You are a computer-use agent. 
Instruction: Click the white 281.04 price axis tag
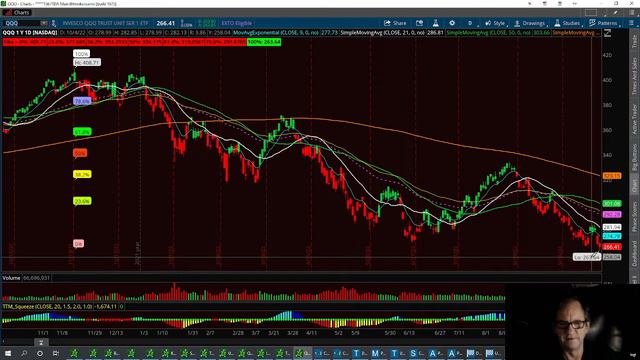tap(612, 227)
